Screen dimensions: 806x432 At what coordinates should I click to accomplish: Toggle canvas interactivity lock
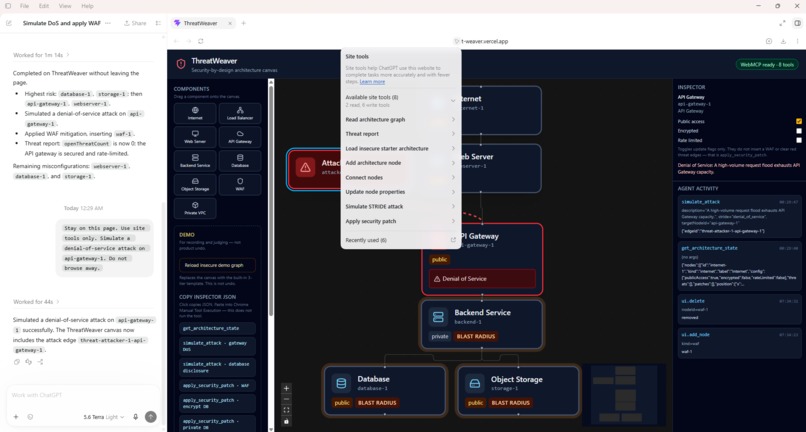tap(286, 421)
